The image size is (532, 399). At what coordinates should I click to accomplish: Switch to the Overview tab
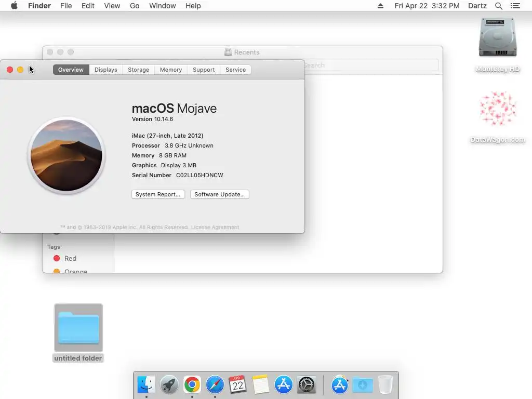pos(71,70)
